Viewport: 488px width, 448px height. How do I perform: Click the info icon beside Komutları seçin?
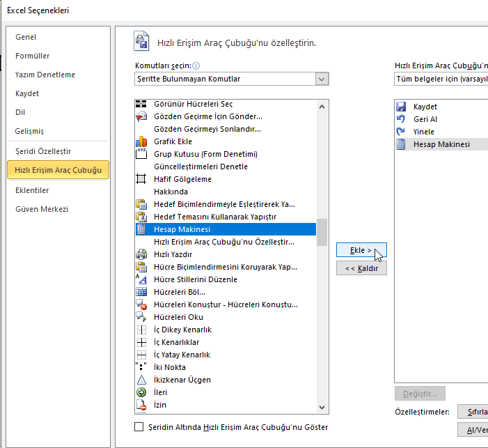196,65
